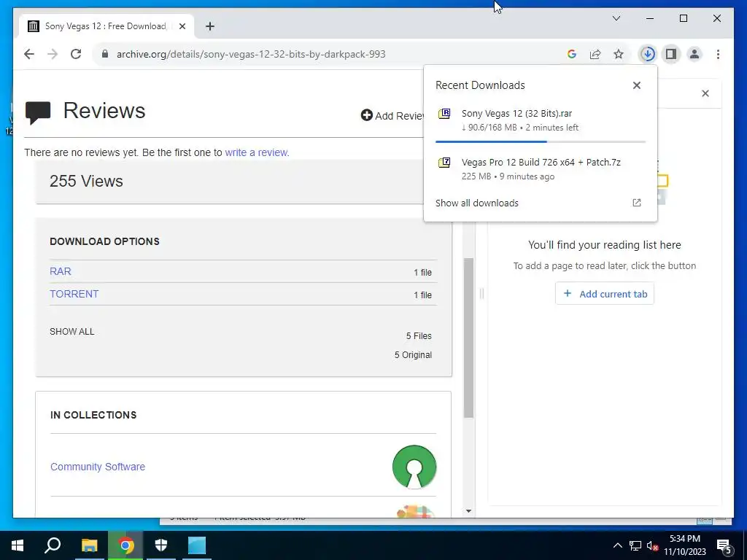This screenshot has height=560, width=747.
Task: Open Chrome's three-dot menu
Action: [x=718, y=54]
